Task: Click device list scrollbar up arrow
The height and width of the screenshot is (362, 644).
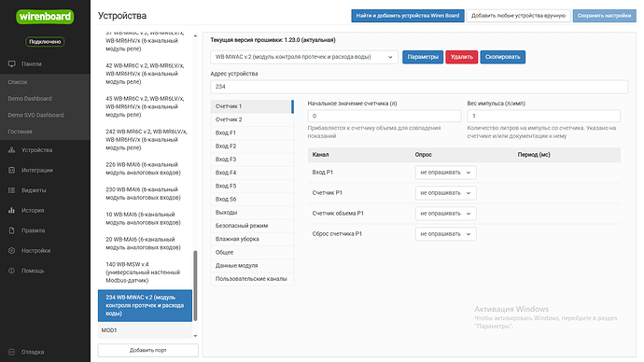Action: click(x=195, y=36)
